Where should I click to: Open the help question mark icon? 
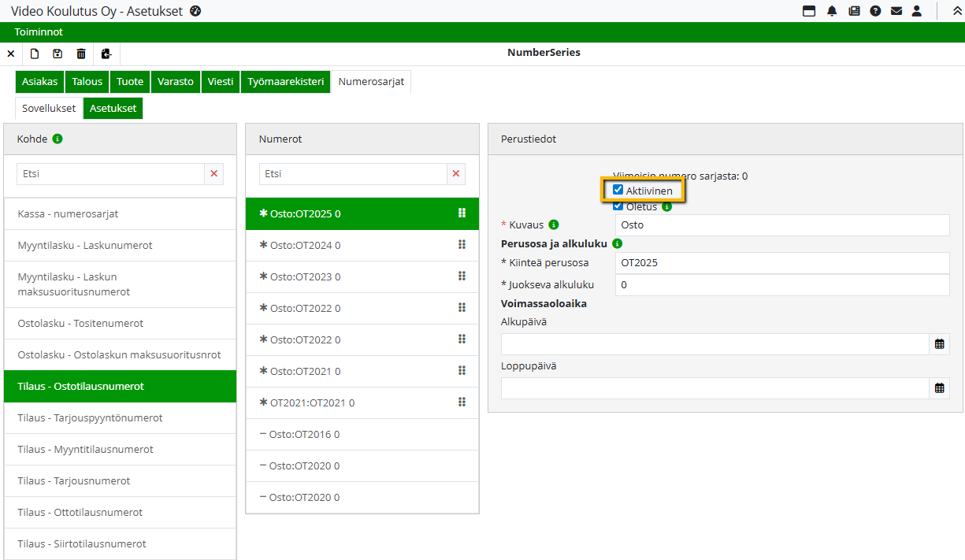[x=875, y=11]
